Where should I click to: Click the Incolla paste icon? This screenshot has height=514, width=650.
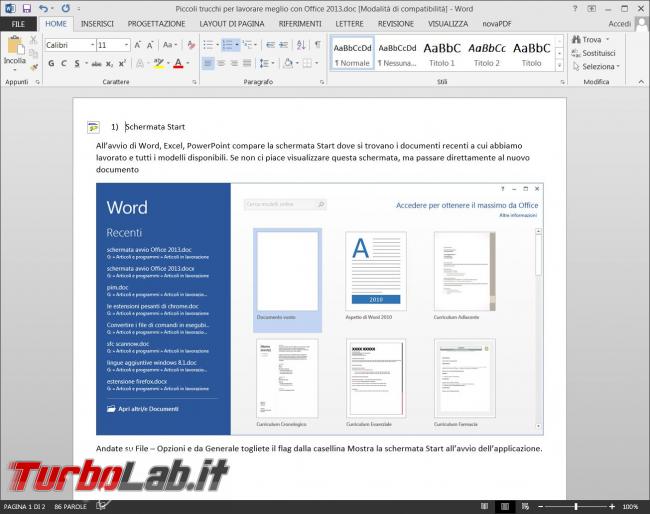(15, 45)
